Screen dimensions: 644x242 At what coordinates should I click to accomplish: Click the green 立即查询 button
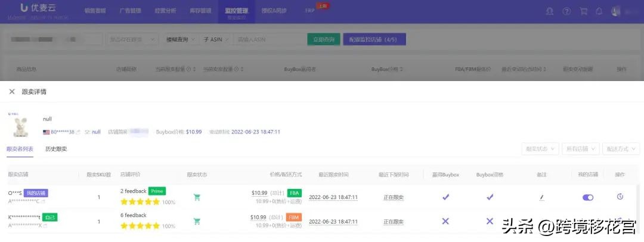click(x=324, y=39)
